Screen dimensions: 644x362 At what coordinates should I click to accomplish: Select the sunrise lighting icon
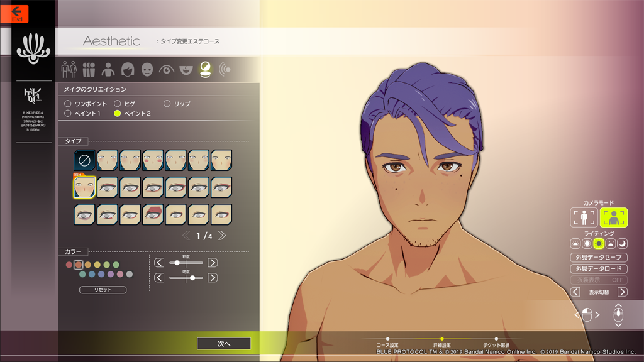[x=575, y=243]
